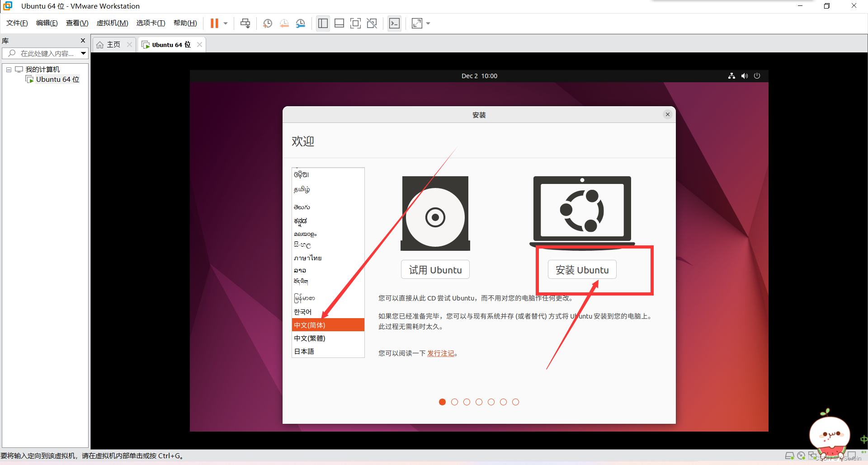Click the Ubuntu volume speaker icon
Screen dimensions: 868x465
coord(745,76)
